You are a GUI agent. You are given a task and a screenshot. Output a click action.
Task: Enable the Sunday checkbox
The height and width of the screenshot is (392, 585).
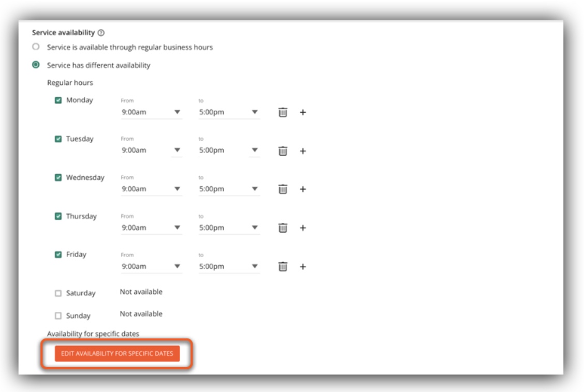pyautogui.click(x=58, y=315)
